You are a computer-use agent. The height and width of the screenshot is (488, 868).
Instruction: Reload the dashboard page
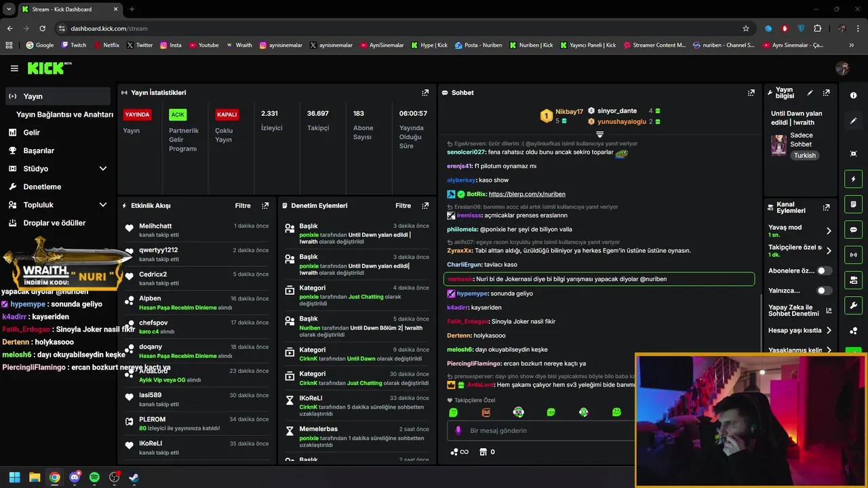[x=42, y=28]
